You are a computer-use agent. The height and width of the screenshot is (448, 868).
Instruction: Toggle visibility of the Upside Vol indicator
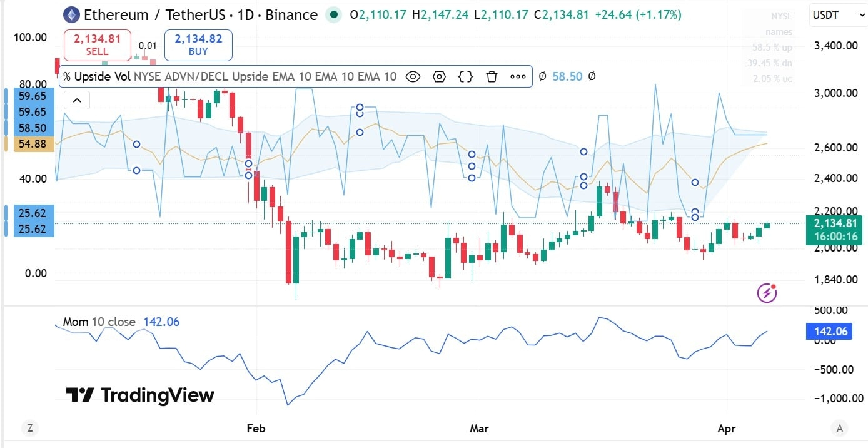coord(412,76)
